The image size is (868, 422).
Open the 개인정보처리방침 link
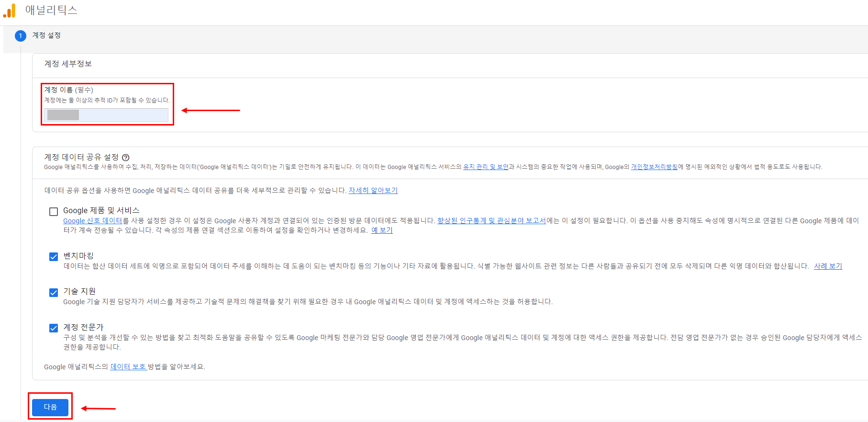(x=654, y=167)
